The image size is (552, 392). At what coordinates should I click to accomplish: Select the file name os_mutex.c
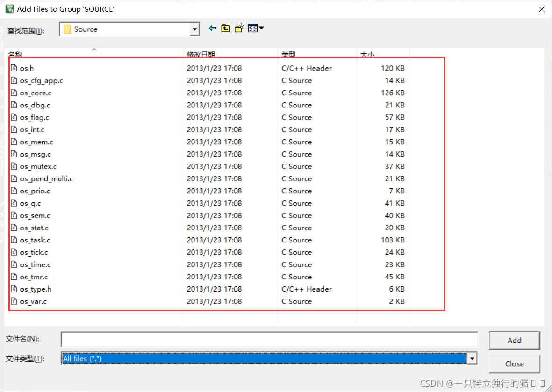coord(38,166)
